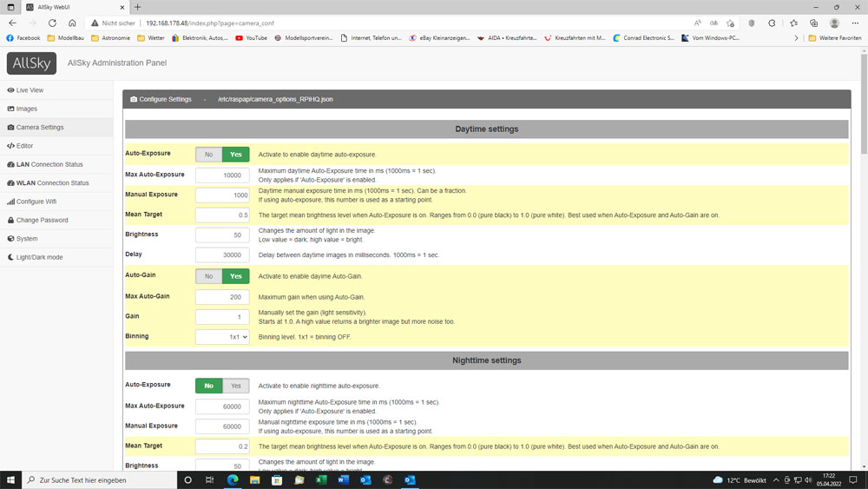868x489 pixels.
Task: Click the daytime Gain field
Action: point(222,317)
